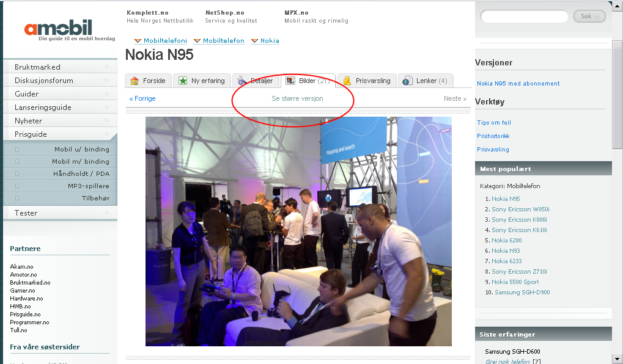The height and width of the screenshot is (364, 623).
Task: Click the globe icon on Lenker tab
Action: pyautogui.click(x=407, y=81)
